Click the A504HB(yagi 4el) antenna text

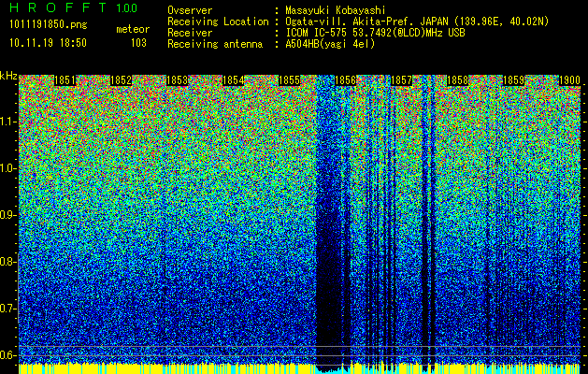coord(330,44)
